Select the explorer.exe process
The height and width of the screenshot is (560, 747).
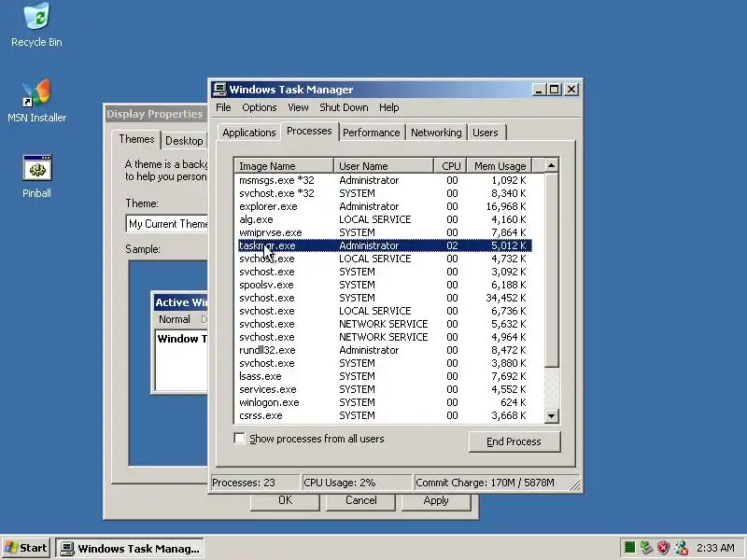(x=385, y=206)
